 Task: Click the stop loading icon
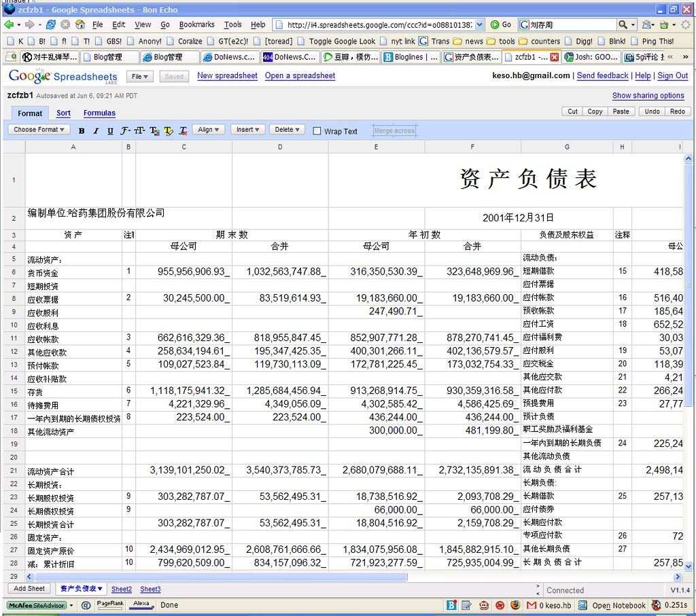click(x=65, y=24)
